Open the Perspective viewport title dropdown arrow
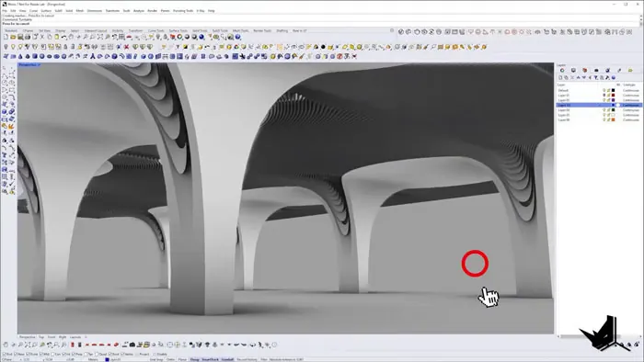The image size is (644, 362). coord(39,65)
